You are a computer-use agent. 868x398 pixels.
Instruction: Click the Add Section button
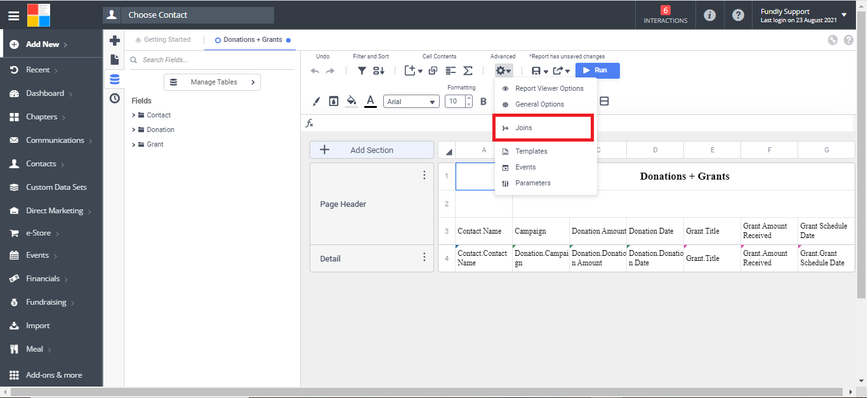372,150
